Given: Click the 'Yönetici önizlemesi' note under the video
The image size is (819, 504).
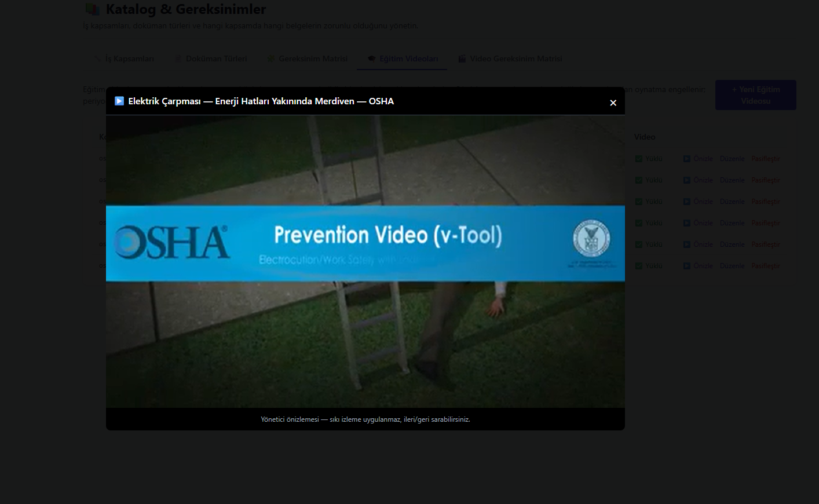Looking at the screenshot, I should (x=365, y=419).
